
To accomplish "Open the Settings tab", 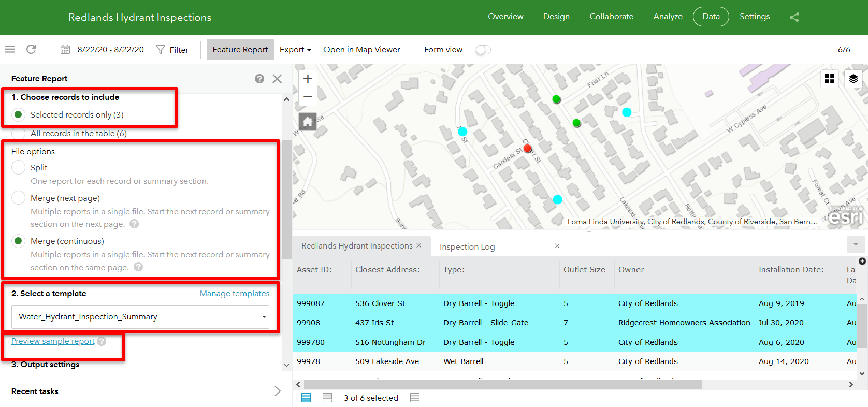I will pyautogui.click(x=755, y=17).
